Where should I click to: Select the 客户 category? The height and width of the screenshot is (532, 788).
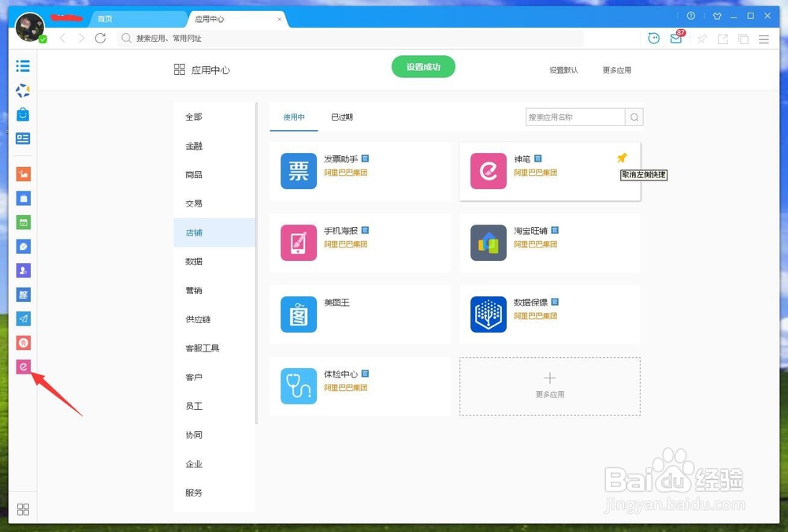(214, 377)
